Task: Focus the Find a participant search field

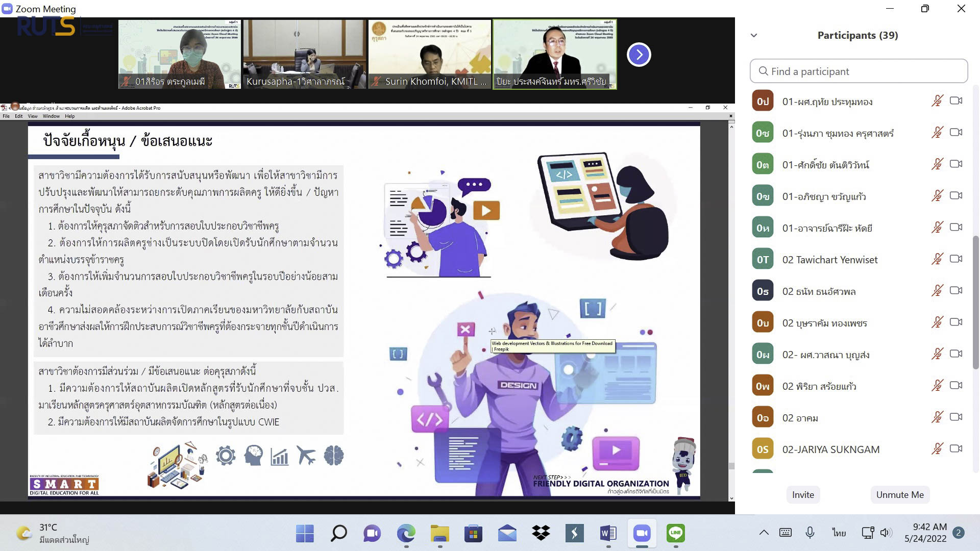Action: point(859,71)
